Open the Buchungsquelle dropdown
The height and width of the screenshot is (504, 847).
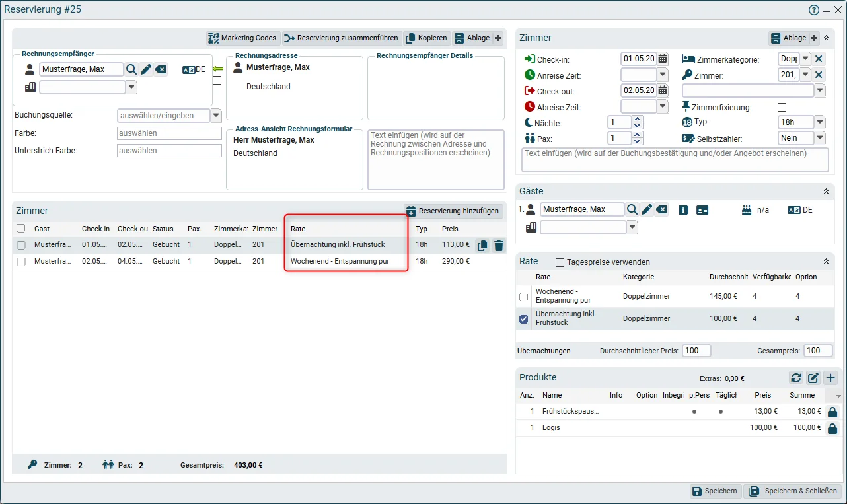[216, 116]
